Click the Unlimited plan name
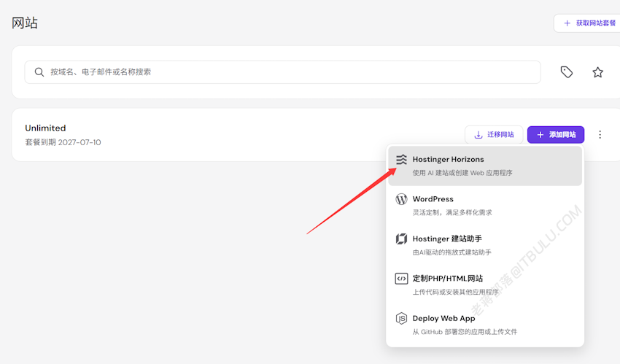This screenshot has width=620, height=364. (45, 128)
